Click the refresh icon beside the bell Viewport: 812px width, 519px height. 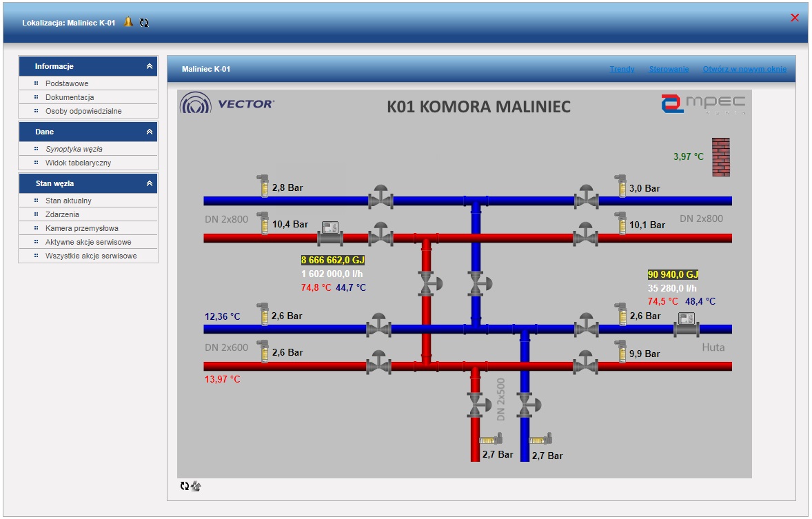pos(144,23)
